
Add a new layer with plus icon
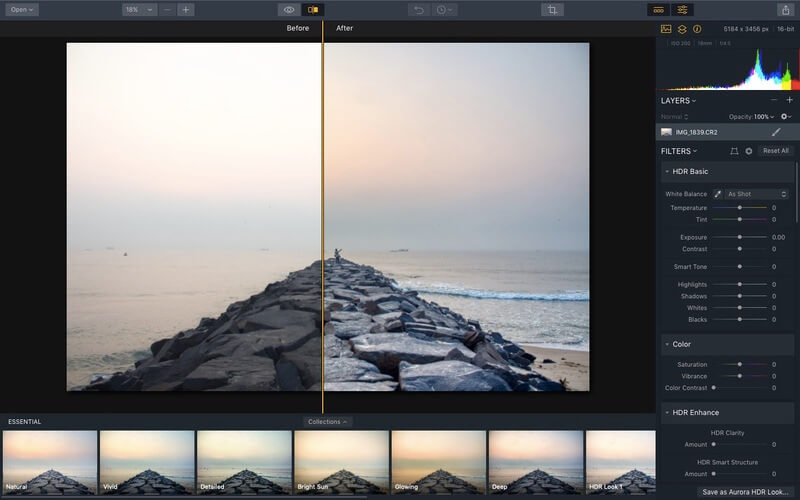pos(789,100)
